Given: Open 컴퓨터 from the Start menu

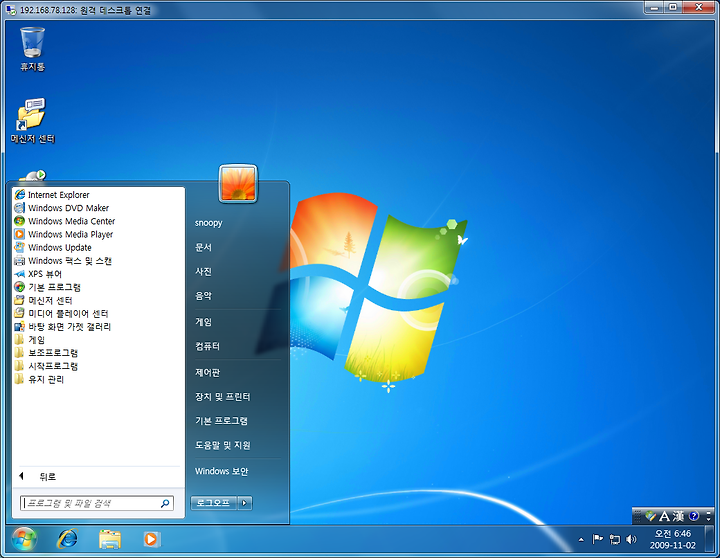Looking at the screenshot, I should point(208,346).
